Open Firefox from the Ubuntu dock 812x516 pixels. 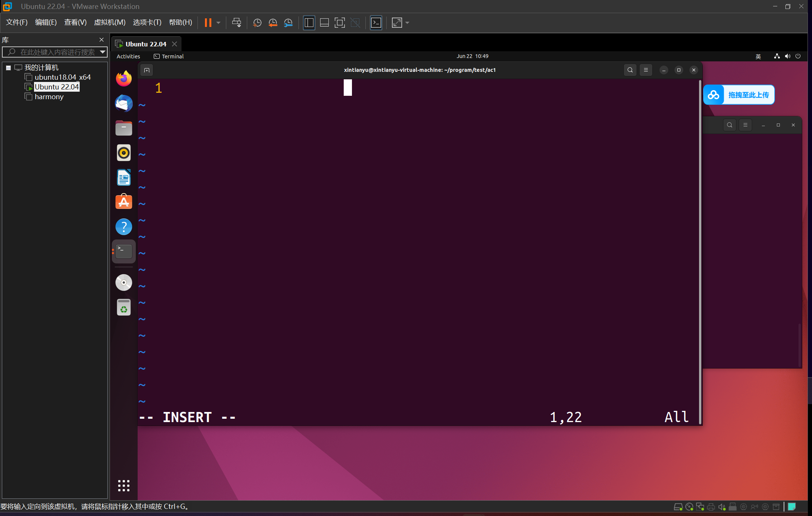[x=123, y=78]
